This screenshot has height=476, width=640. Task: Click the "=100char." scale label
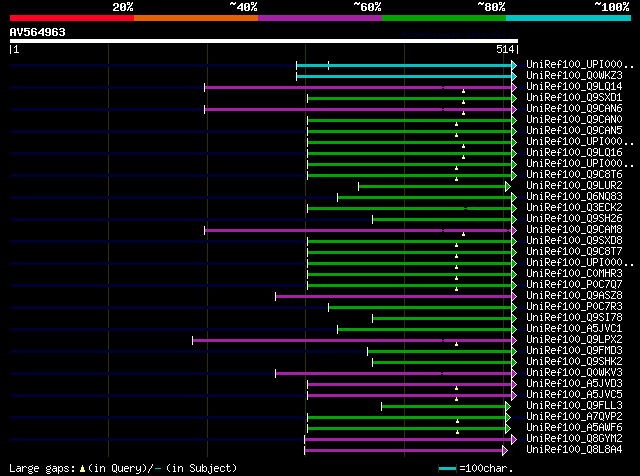486,468
